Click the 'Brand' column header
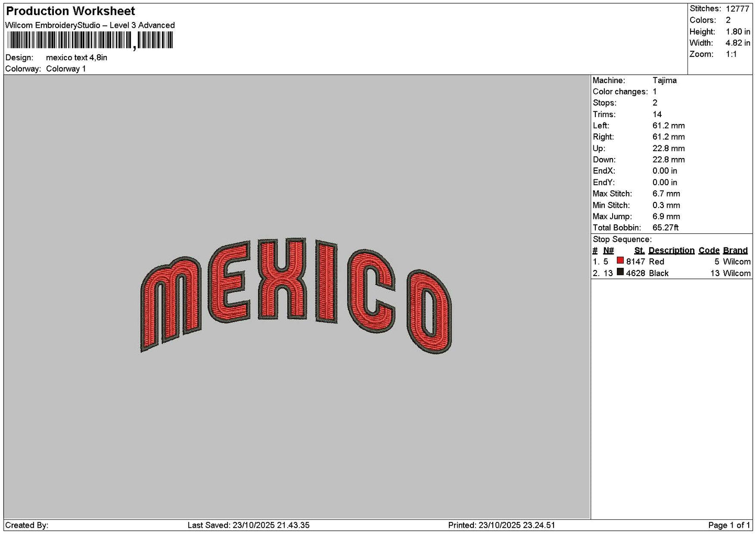This screenshot has width=756, height=534. tap(736, 250)
